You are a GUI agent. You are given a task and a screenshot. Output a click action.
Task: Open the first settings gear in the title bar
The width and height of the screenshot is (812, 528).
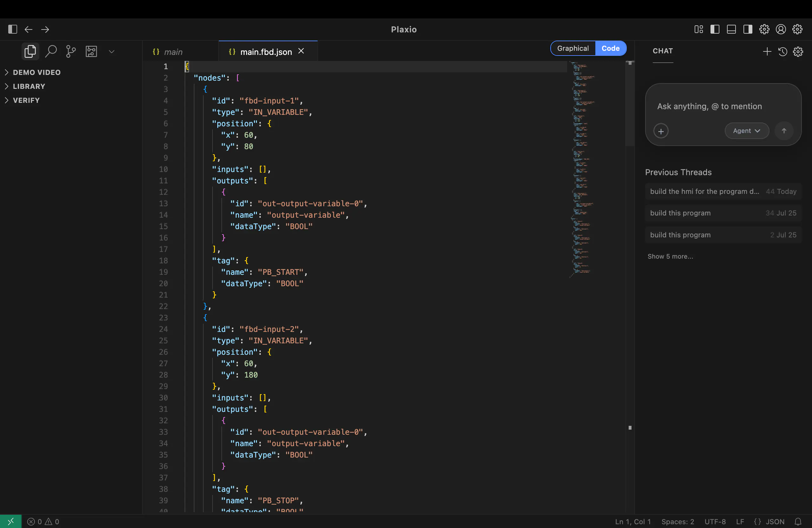point(764,30)
